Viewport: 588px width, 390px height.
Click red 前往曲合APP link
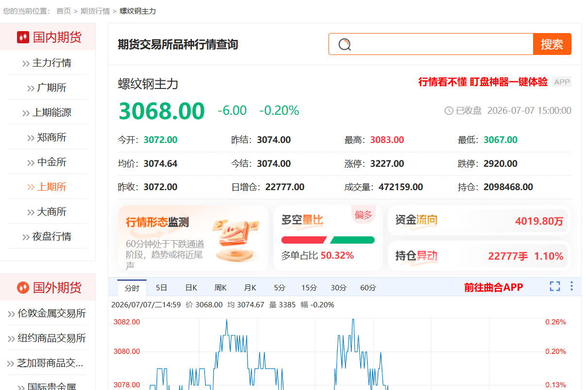point(493,287)
